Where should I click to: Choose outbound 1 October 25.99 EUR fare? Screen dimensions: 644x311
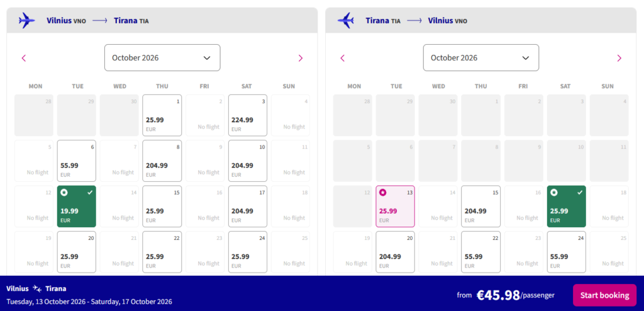pyautogui.click(x=162, y=115)
